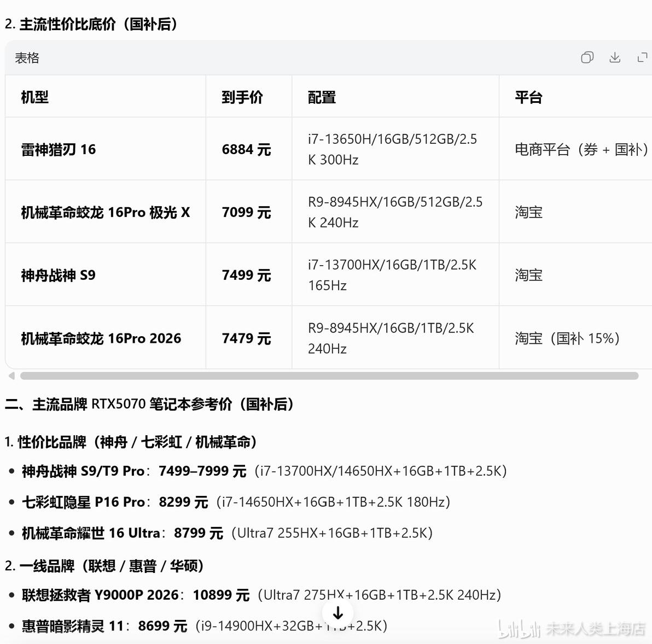Click price 8299 元
The width and height of the screenshot is (652, 644).
click(183, 502)
